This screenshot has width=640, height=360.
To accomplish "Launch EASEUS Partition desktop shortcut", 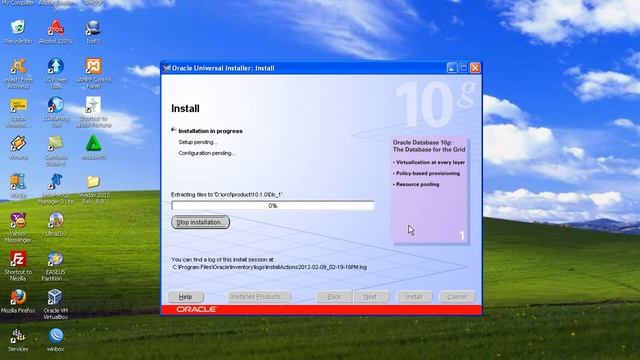I will (56, 266).
